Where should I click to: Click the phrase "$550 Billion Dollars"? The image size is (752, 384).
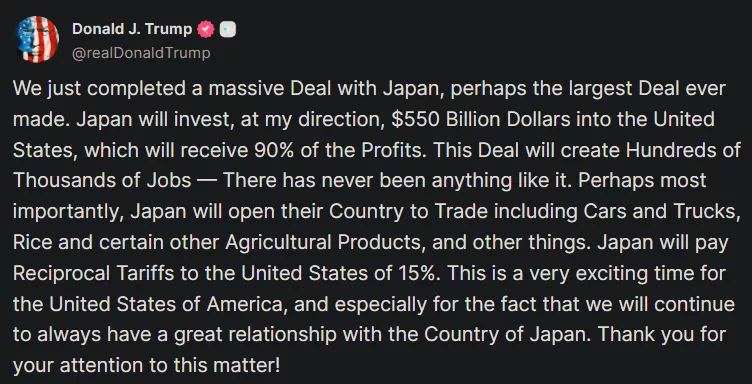coord(482,119)
